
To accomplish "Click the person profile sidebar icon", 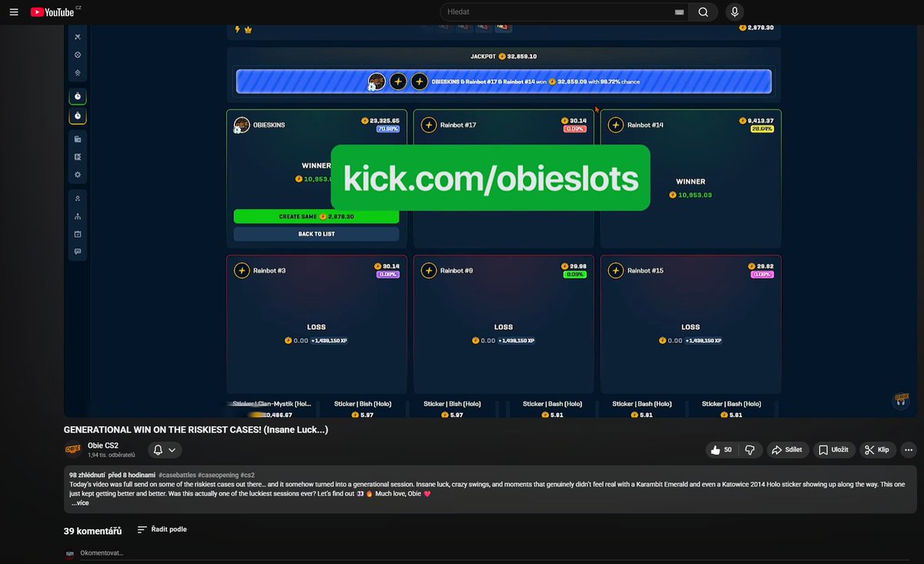I will [78, 199].
